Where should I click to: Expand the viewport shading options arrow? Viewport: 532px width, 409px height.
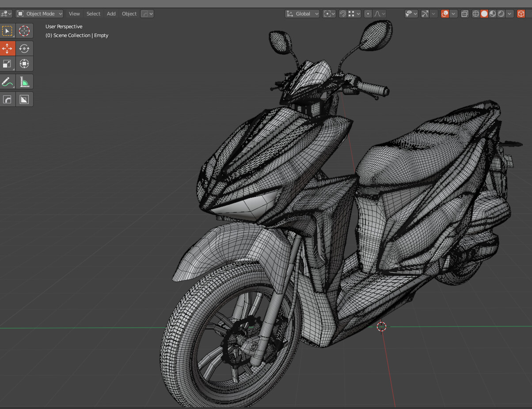pyautogui.click(x=510, y=14)
